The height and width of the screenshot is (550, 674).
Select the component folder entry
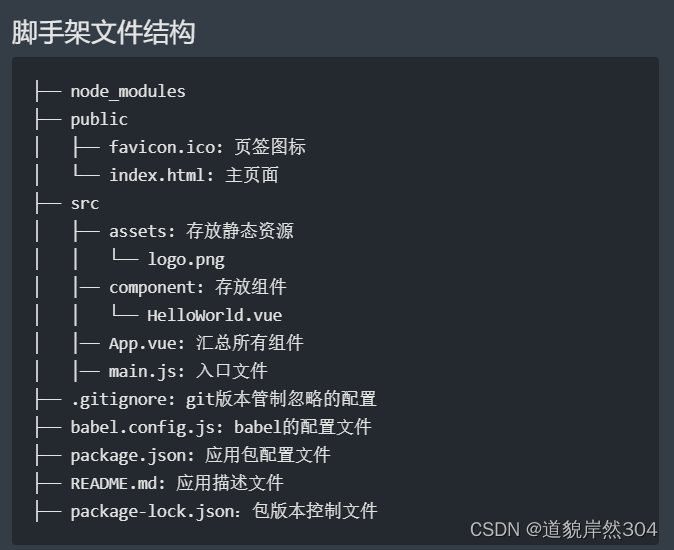pos(152,288)
